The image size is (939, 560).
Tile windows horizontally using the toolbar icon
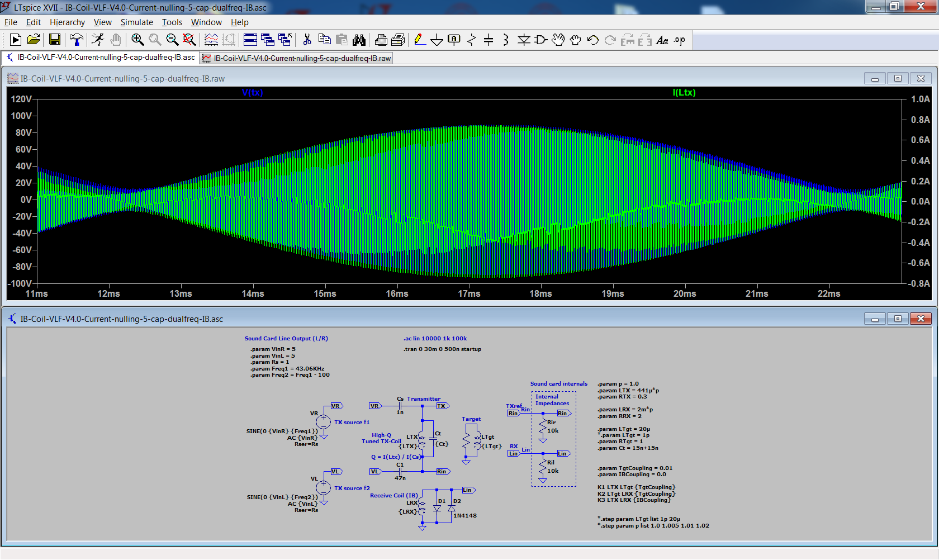(250, 40)
